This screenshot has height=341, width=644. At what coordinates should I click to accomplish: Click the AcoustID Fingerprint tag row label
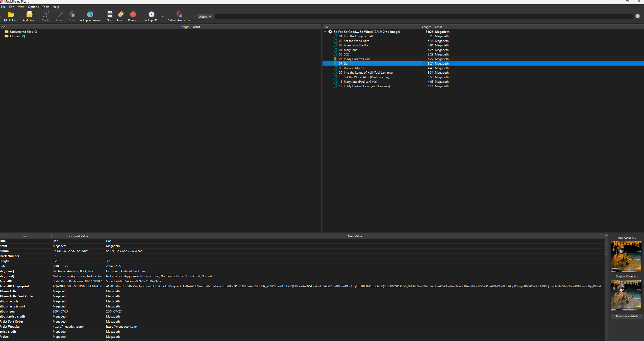pos(14,286)
